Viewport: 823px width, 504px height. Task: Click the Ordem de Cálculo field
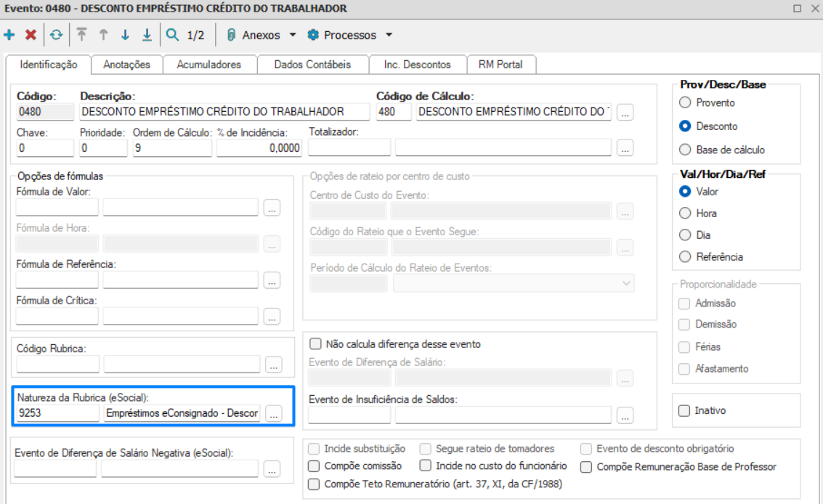[x=172, y=148]
